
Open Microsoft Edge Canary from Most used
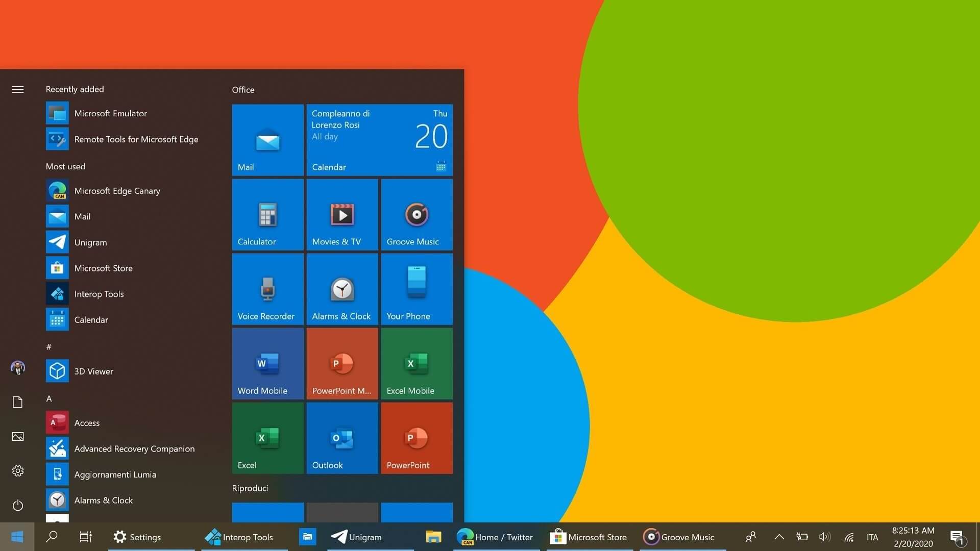[117, 191]
